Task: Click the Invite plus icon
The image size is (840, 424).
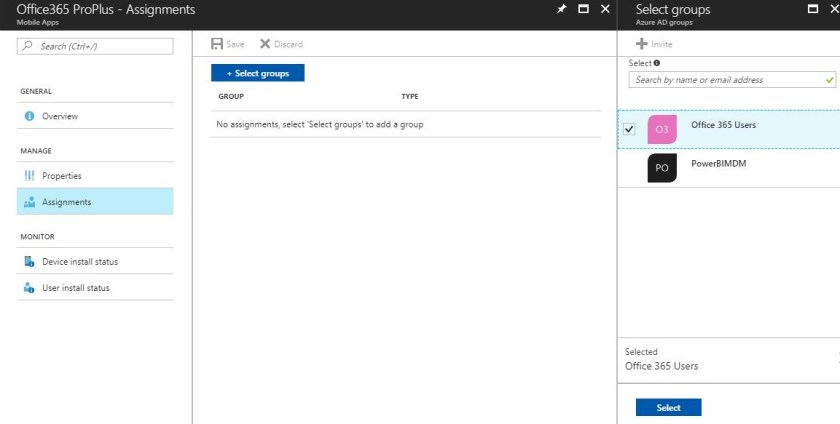Action: pos(641,44)
